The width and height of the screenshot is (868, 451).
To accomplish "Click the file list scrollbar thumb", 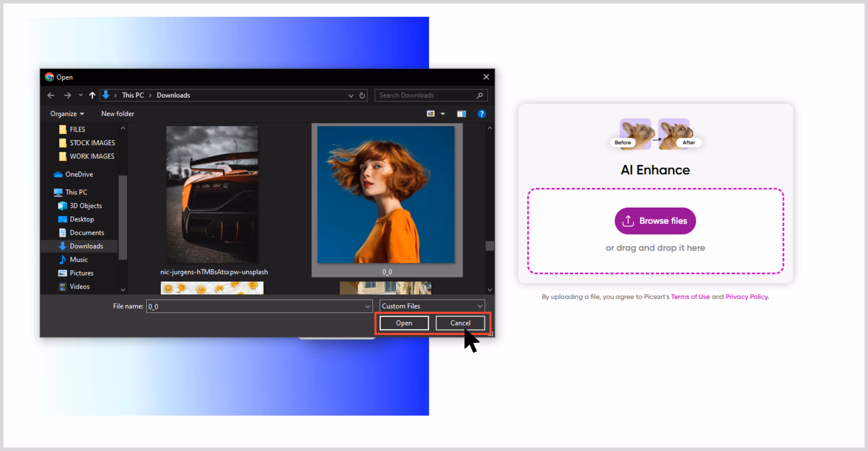I will click(490, 246).
